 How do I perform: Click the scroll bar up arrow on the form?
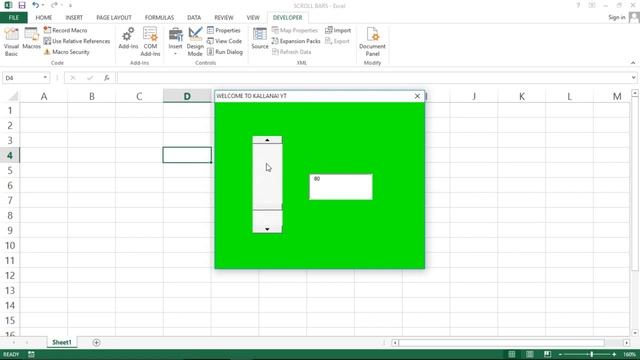(267, 140)
